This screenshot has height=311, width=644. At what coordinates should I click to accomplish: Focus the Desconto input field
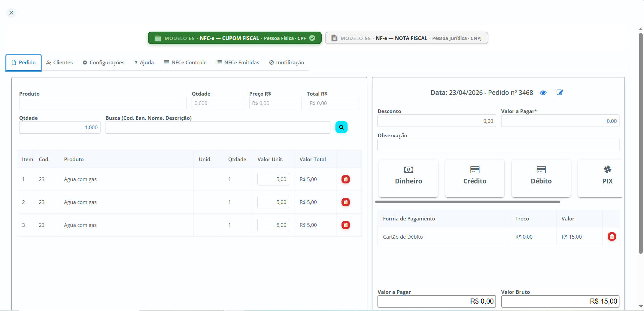(x=436, y=121)
